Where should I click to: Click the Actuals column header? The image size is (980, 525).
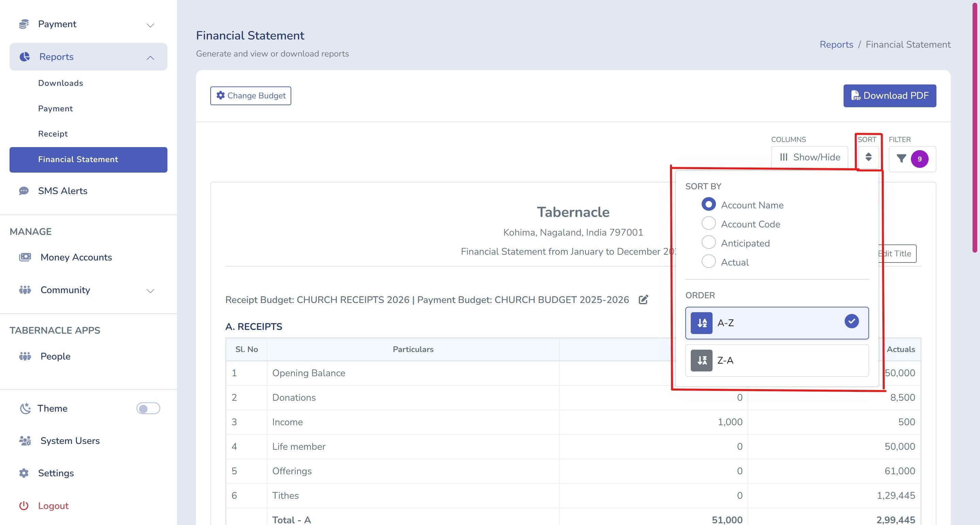click(x=900, y=350)
